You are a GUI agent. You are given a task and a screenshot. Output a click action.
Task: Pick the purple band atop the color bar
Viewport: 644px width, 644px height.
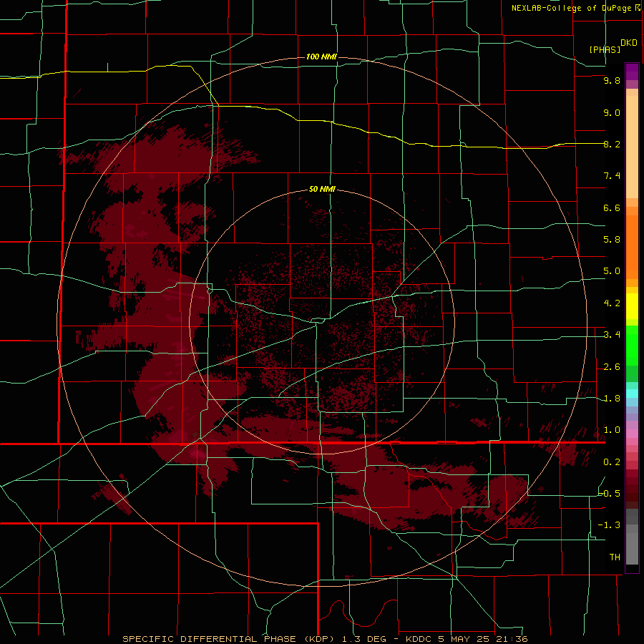tap(632, 72)
